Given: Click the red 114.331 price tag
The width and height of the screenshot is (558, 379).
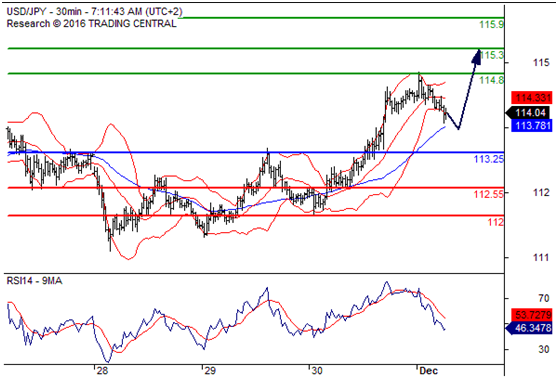Looking at the screenshot, I should pyautogui.click(x=531, y=98).
